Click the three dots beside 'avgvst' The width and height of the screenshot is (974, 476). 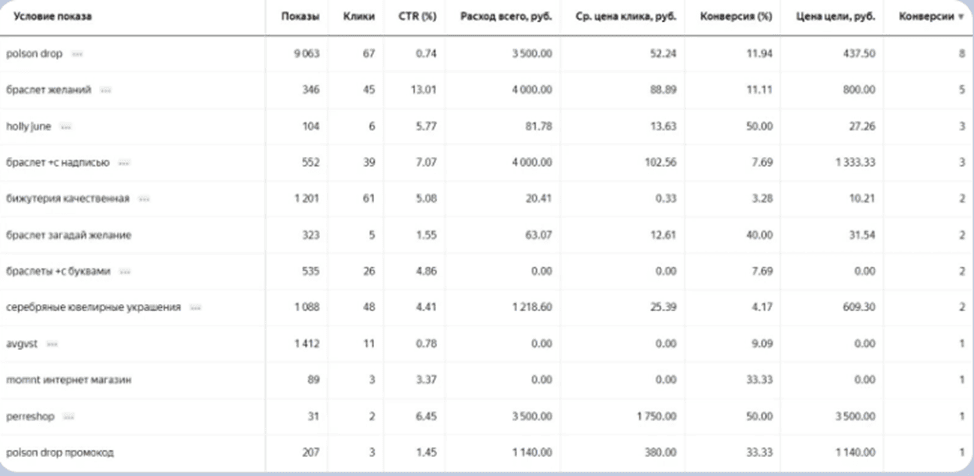pos(52,344)
